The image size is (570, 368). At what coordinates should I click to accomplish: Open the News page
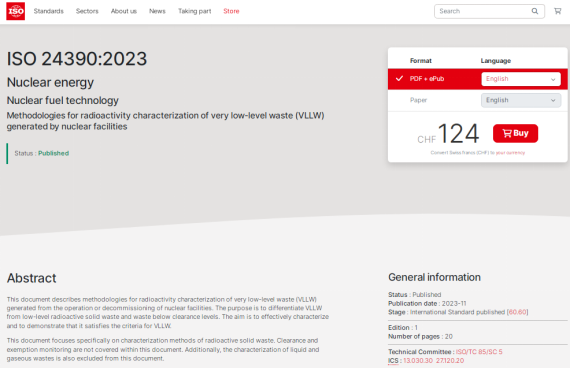pos(157,11)
